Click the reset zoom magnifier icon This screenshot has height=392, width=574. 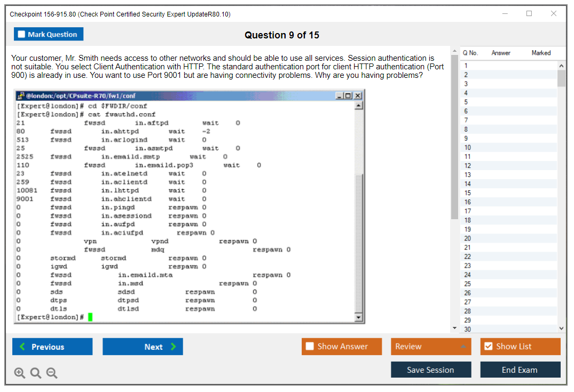36,373
